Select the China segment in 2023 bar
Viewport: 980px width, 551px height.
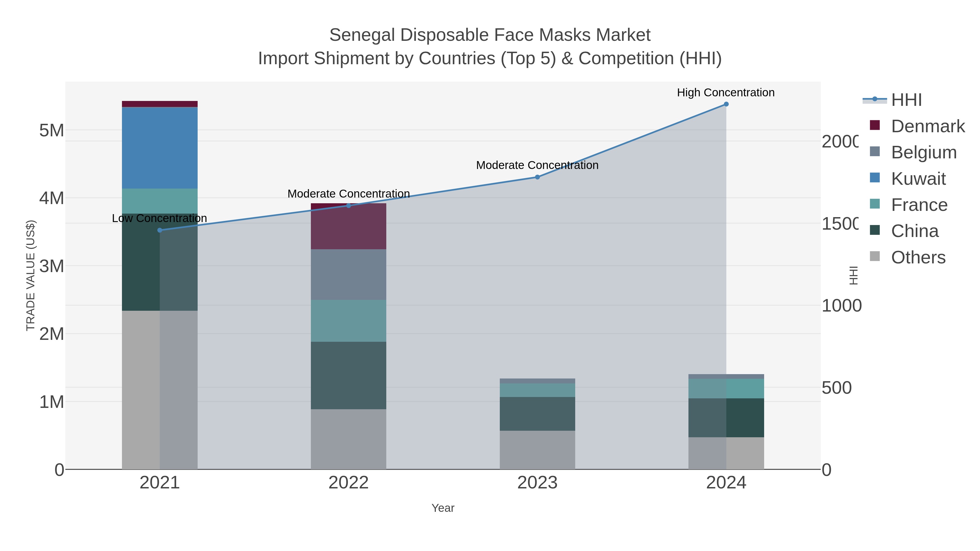click(537, 414)
